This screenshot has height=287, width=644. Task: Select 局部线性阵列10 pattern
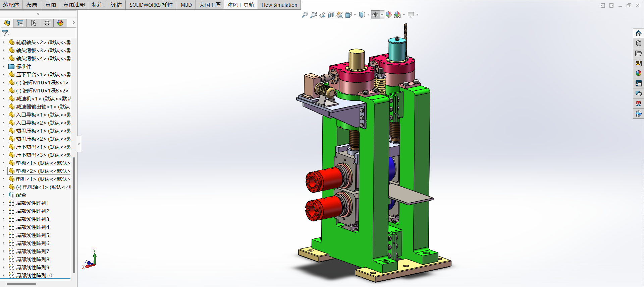click(x=31, y=275)
